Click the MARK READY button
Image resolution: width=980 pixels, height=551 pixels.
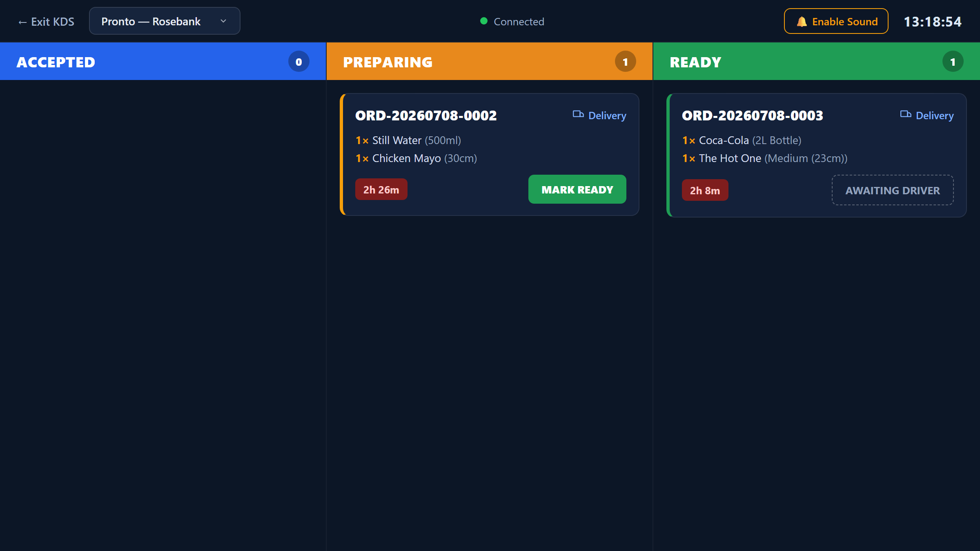pos(577,189)
